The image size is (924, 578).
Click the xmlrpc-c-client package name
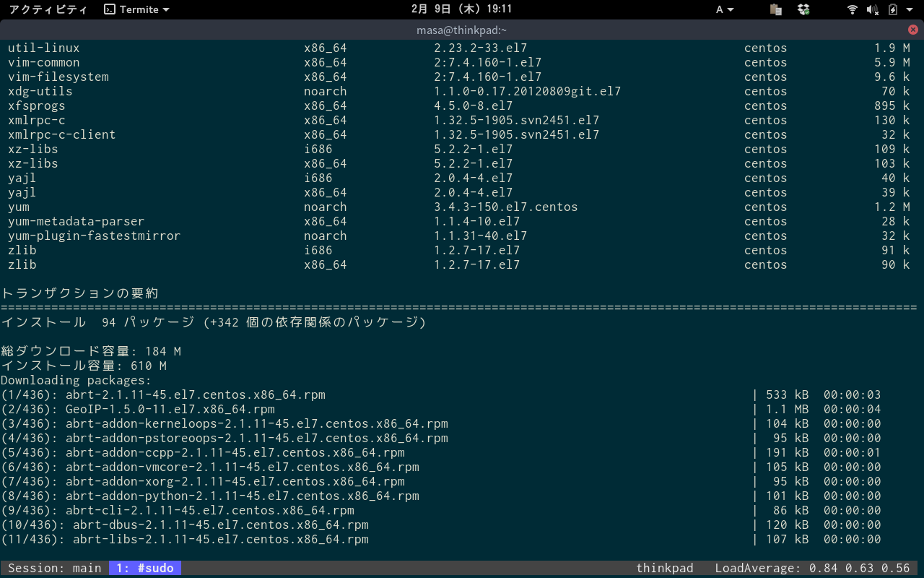point(61,134)
